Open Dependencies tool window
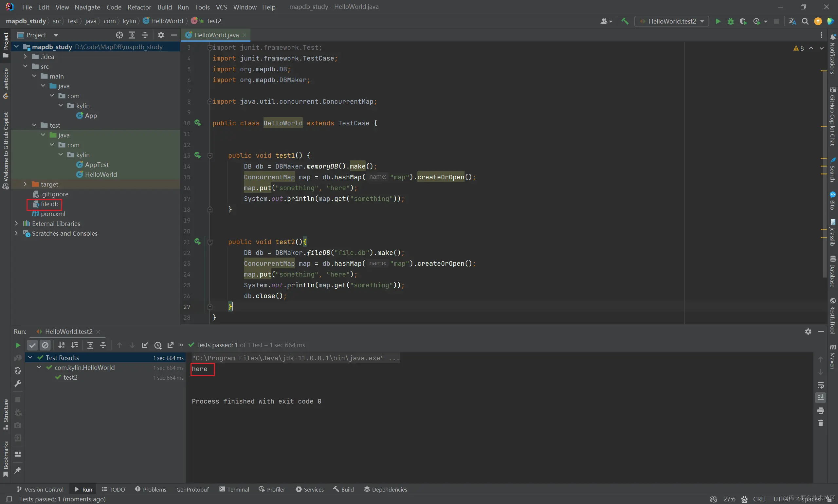 [x=386, y=489]
